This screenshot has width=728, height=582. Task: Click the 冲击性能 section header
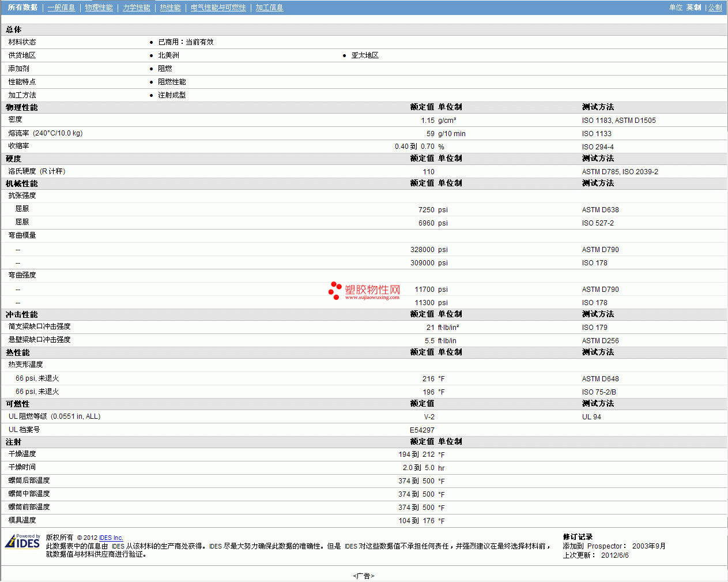pos(21,314)
